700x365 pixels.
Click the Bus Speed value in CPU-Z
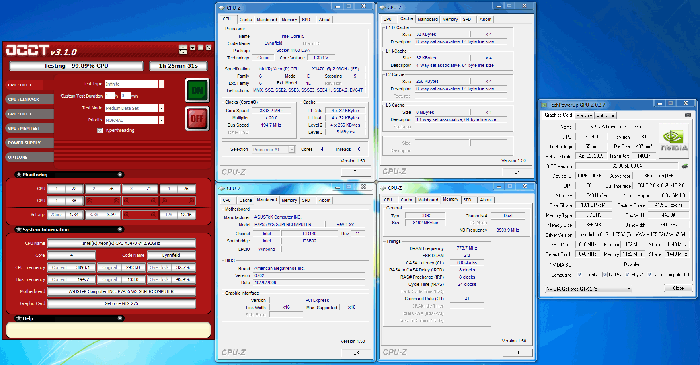(x=271, y=125)
